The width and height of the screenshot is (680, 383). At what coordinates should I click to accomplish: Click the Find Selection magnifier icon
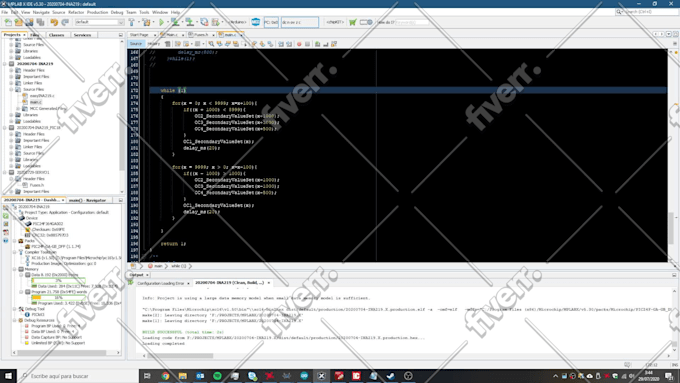pos(211,44)
